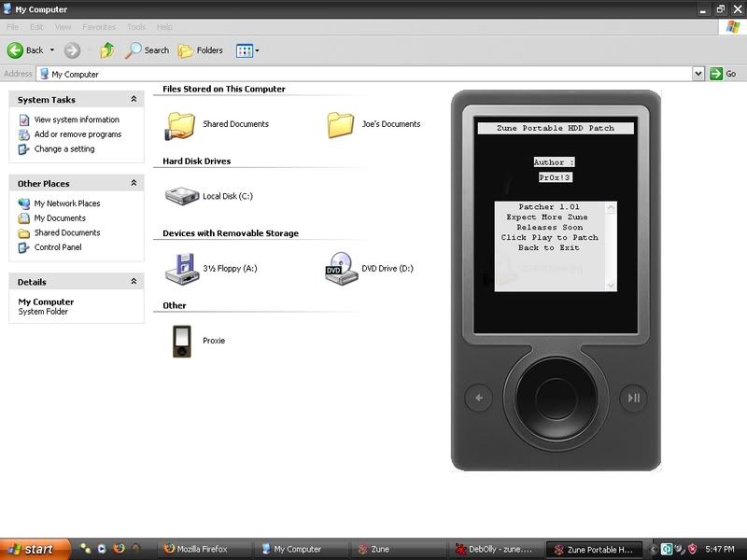
Task: Select the 3½ Floppy (A:) icon
Action: [182, 269]
